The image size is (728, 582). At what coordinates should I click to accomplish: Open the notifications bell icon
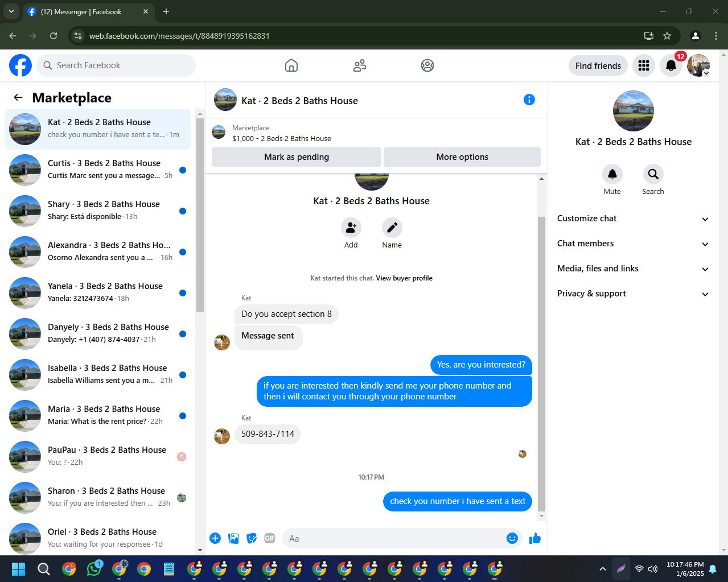coord(671,65)
